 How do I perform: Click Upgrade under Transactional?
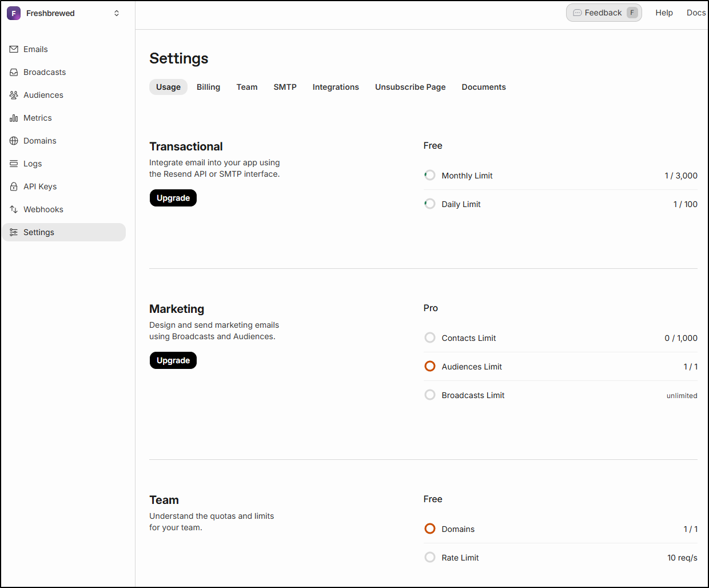click(x=173, y=198)
